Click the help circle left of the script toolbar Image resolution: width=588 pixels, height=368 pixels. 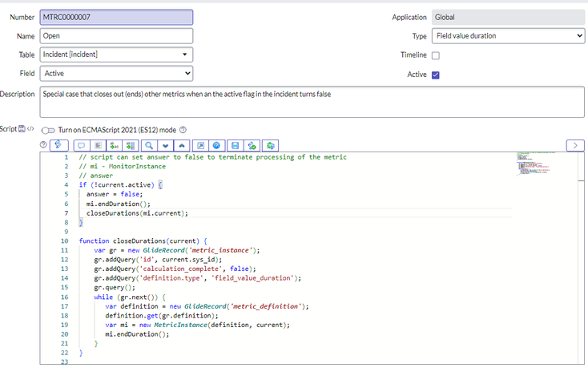(43, 145)
